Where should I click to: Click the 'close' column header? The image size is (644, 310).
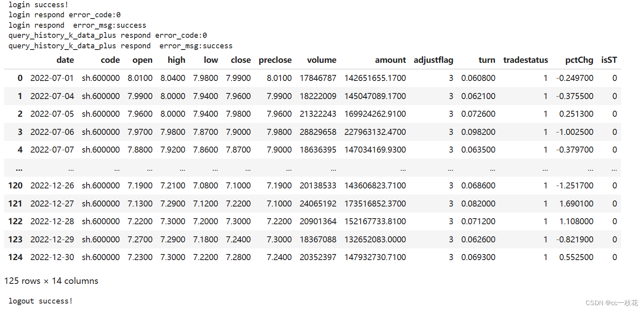[x=241, y=60]
